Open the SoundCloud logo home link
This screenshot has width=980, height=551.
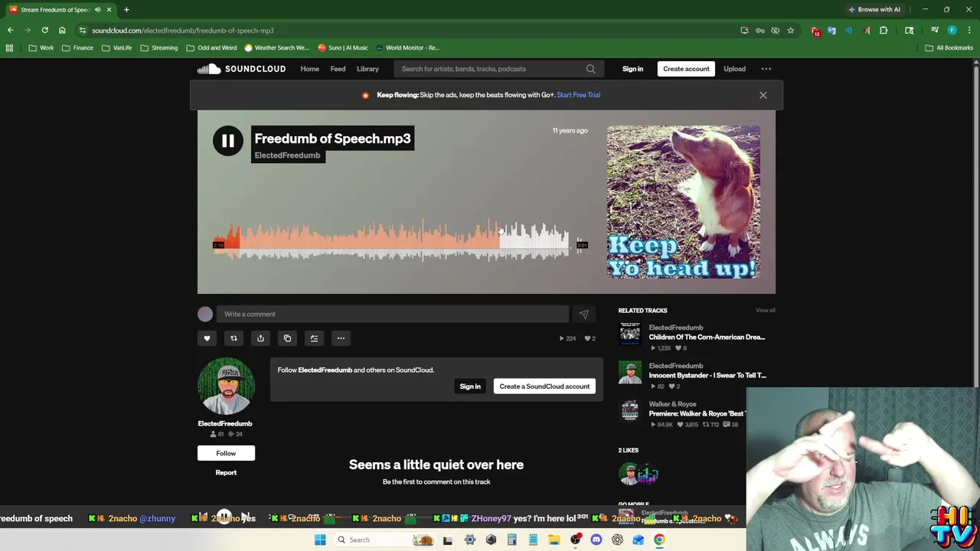pos(241,69)
